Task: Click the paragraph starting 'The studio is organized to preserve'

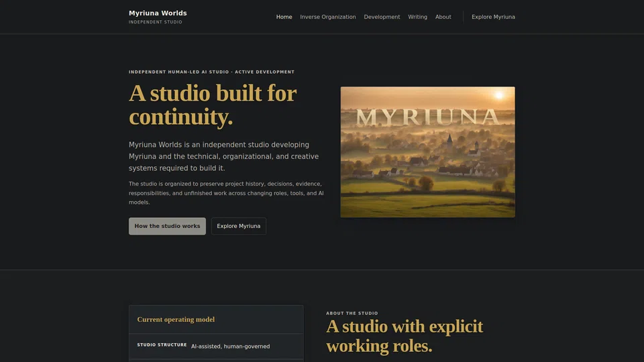Action: pos(226,193)
